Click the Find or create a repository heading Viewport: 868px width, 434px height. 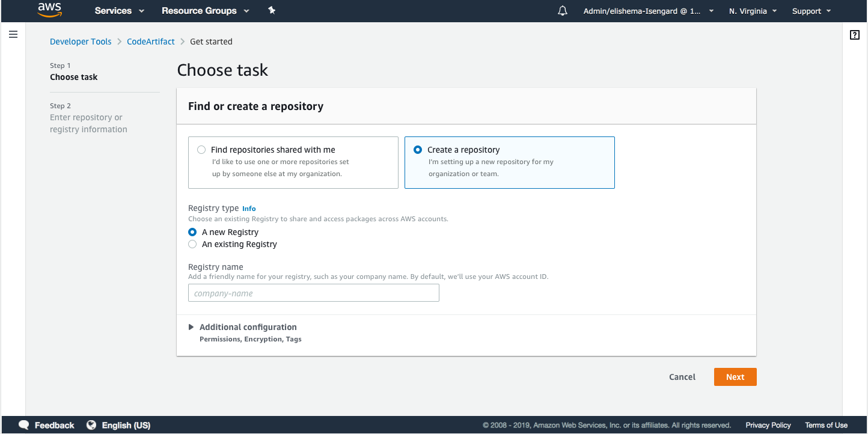coord(256,106)
